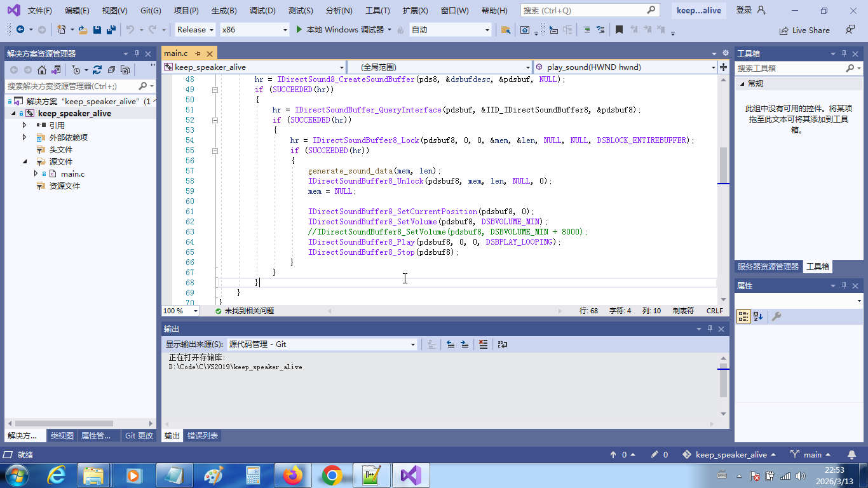Expand the 外部依赖项 tree node
The width and height of the screenshot is (868, 488).
pyautogui.click(x=25, y=137)
